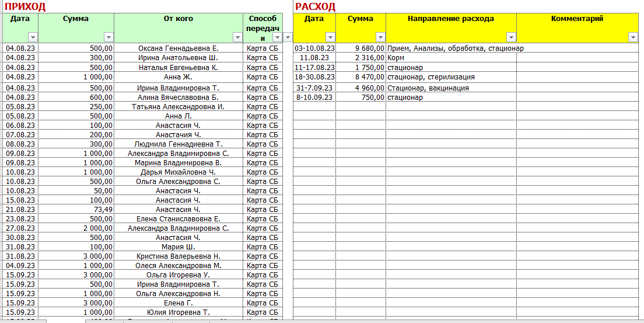Image resolution: width=644 pixels, height=323 pixels.
Task: Open the income Дата column filter dropdown
Action: [x=33, y=37]
